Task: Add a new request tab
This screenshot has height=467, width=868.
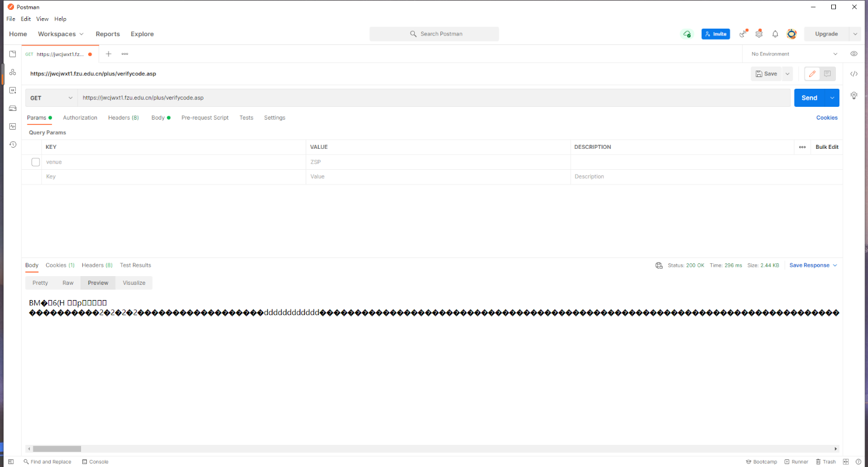Action: [x=108, y=54]
